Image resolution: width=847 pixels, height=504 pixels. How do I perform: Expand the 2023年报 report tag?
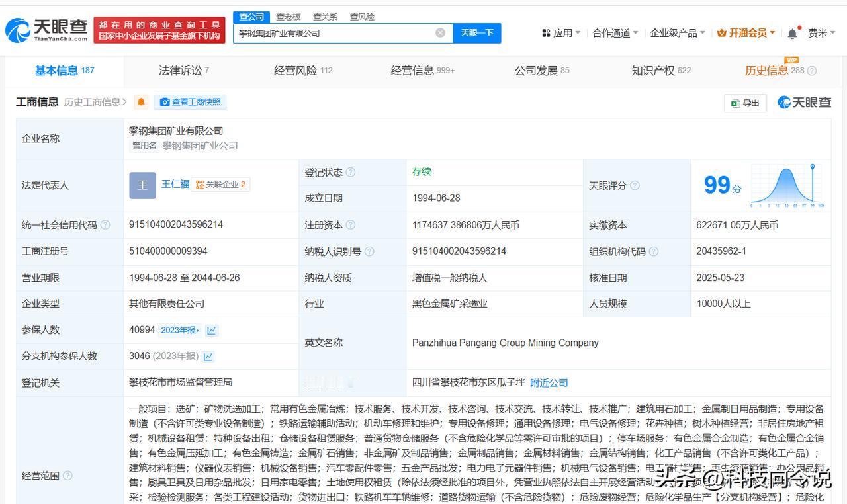click(x=179, y=330)
